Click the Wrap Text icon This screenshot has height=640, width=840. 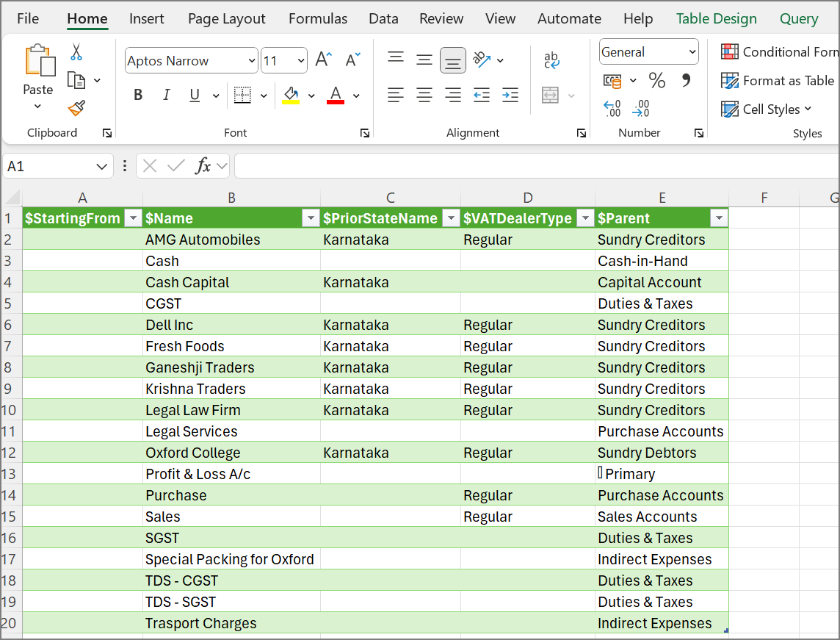[551, 60]
